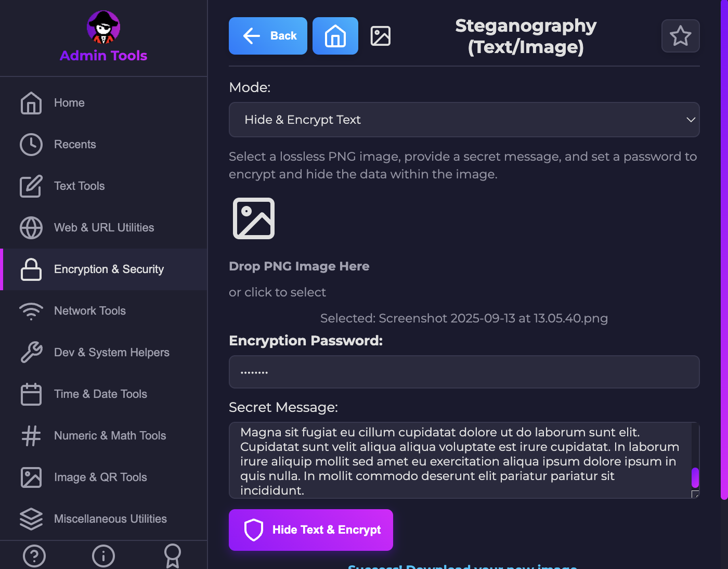Screen dimensions: 728x569
Task: Click the image icon next to Back button
Action: click(x=380, y=36)
